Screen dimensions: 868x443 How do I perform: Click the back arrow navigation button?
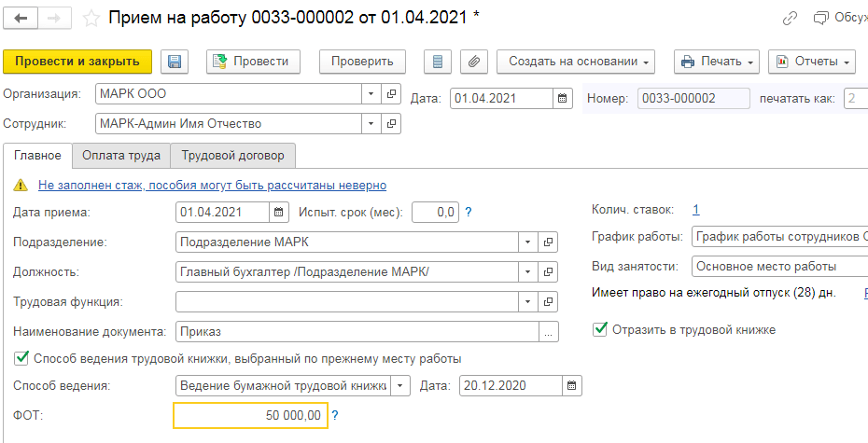21,18
